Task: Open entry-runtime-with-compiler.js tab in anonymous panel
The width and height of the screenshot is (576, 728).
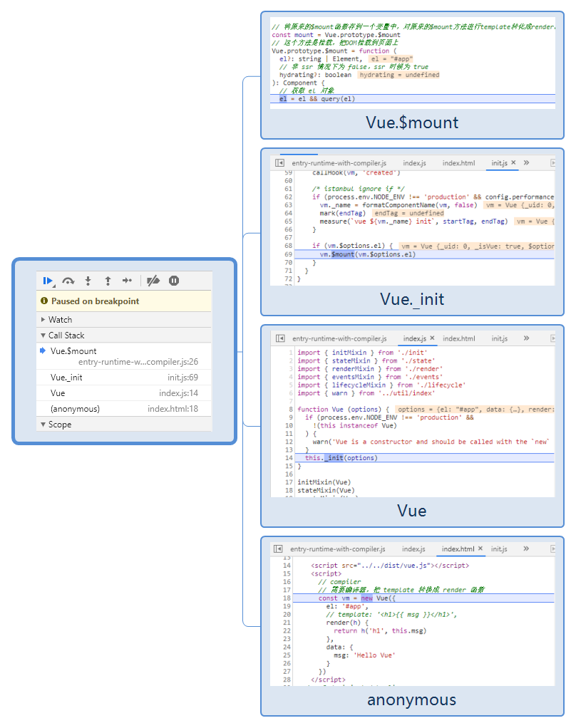Action: pyautogui.click(x=338, y=548)
